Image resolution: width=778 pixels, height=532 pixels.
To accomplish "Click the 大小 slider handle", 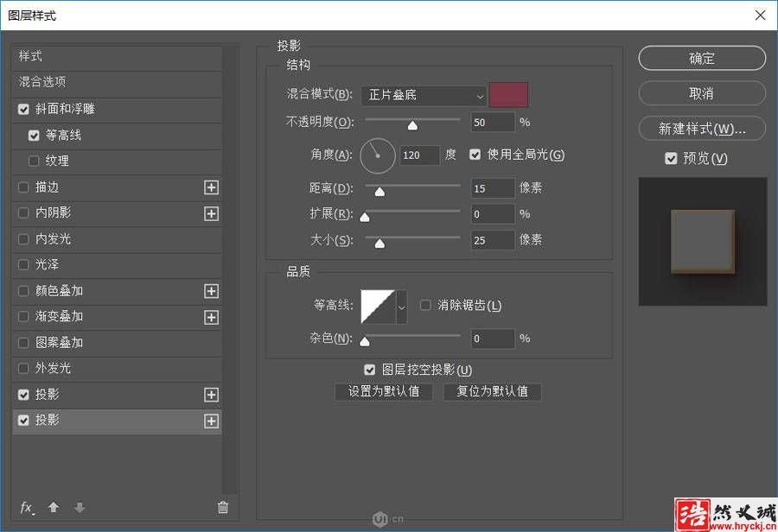I will pos(379,244).
